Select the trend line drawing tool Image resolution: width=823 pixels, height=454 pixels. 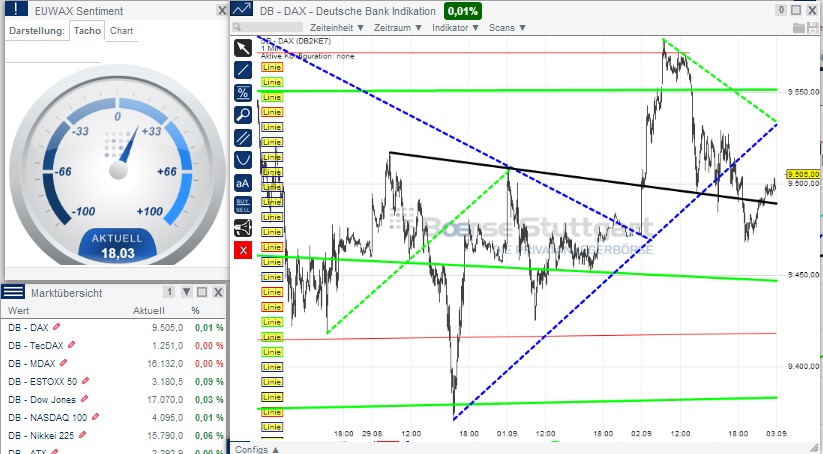[243, 70]
